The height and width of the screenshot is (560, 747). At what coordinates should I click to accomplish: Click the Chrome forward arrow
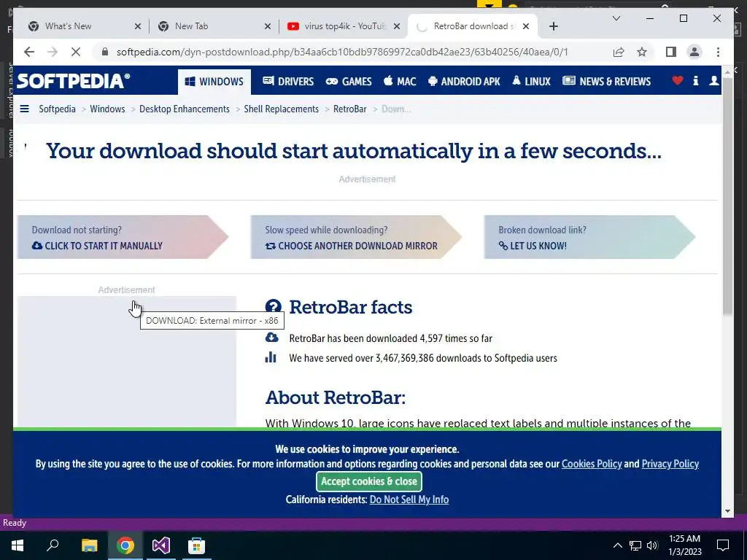pyautogui.click(x=53, y=52)
